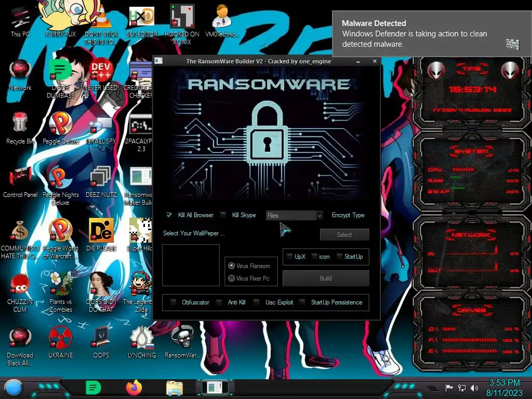Open the This PC desktop icon
Viewport: 532px width, 399px height.
pyautogui.click(x=20, y=21)
